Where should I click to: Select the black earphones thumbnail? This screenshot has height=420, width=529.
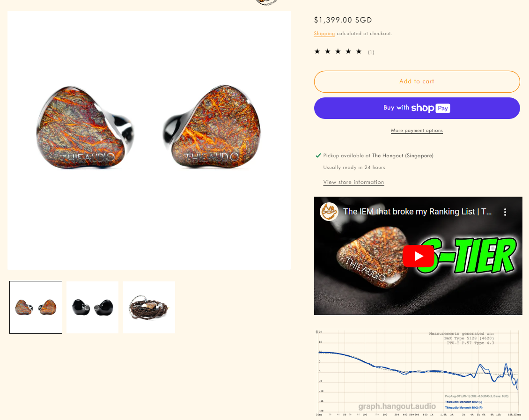click(92, 307)
